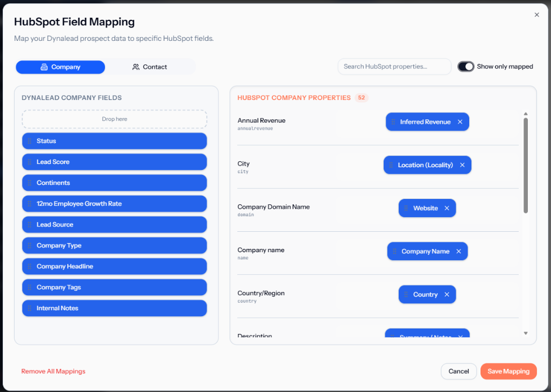551x392 pixels.
Task: Click drag handle on mapped Company Name chip
Action: [x=394, y=252]
